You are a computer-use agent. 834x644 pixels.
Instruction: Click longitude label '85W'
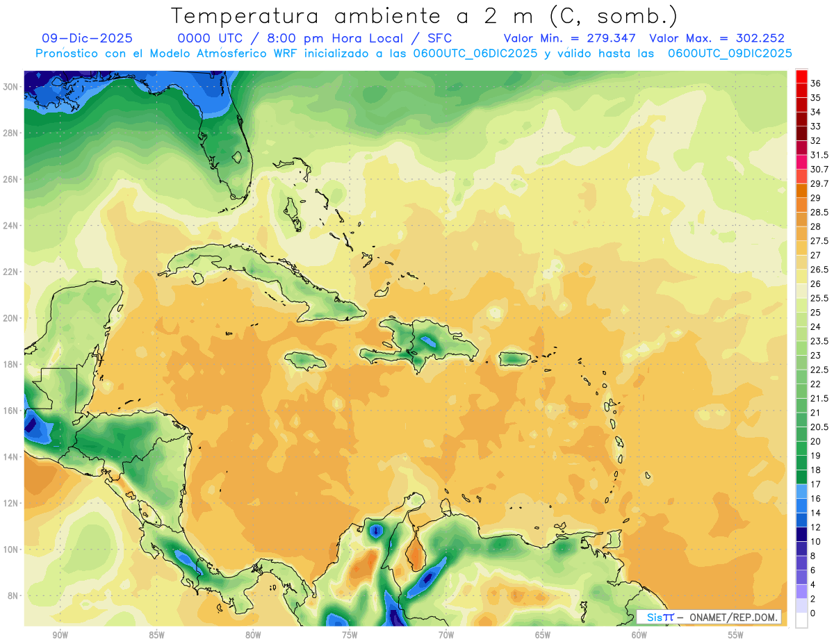(156, 636)
